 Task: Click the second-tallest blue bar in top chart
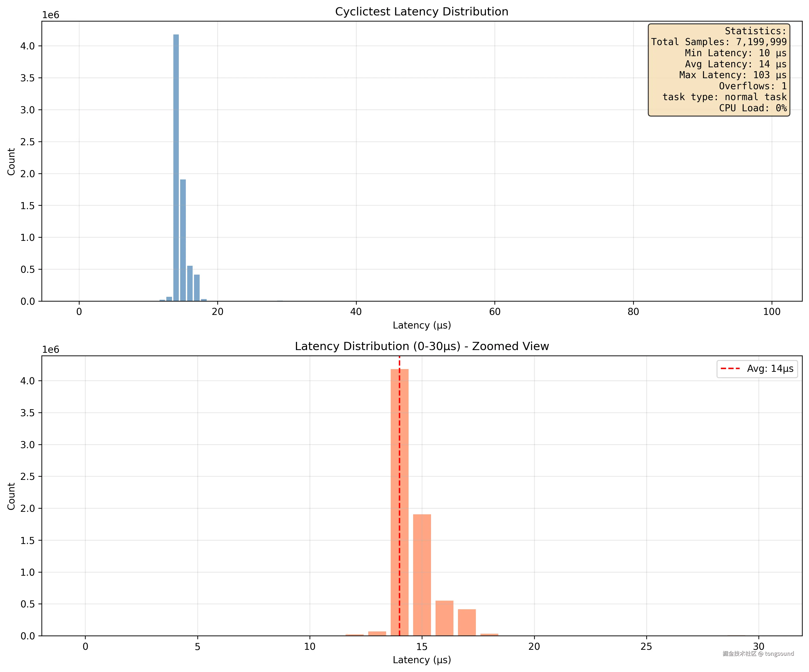coord(183,240)
